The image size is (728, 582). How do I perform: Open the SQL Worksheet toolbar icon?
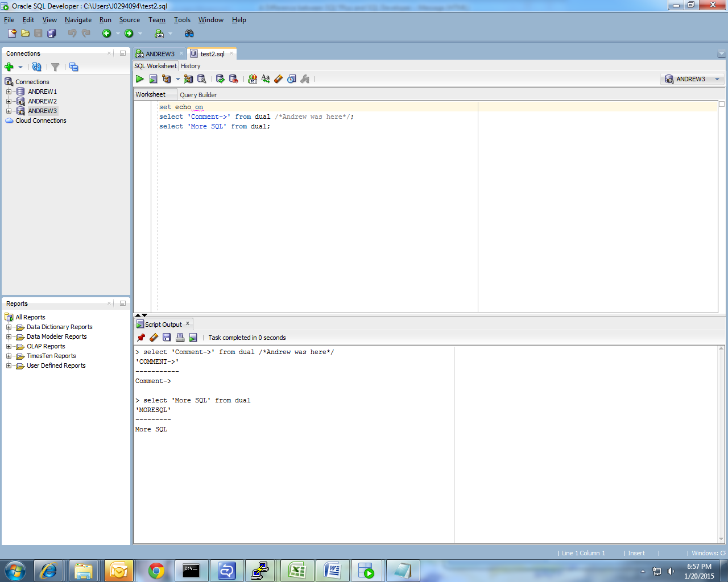tap(159, 34)
